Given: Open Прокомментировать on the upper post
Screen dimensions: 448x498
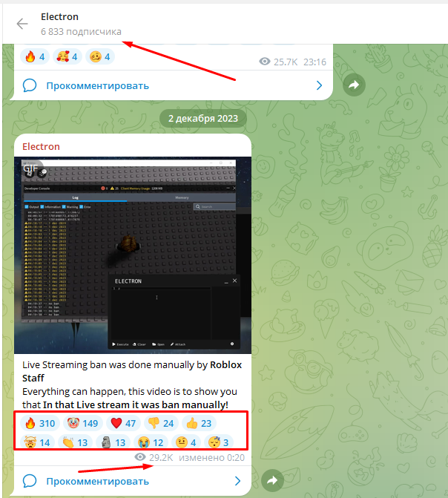Looking at the screenshot, I should click(x=96, y=85).
